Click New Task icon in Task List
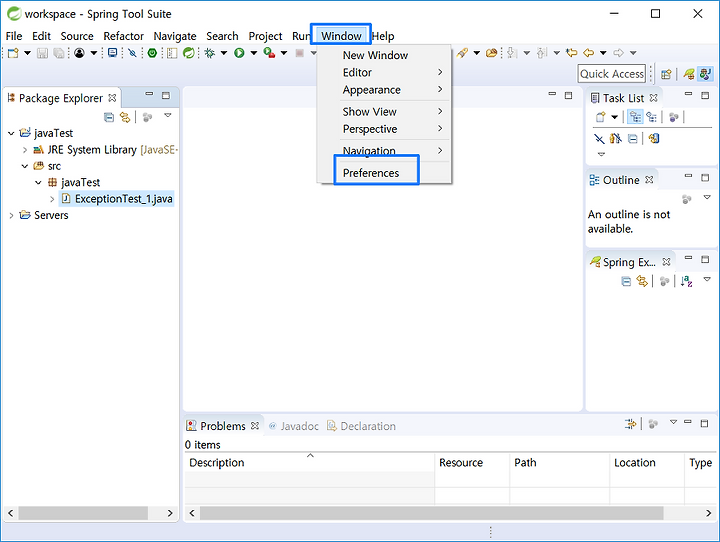Screen dimensions: 720x542 (600, 117)
